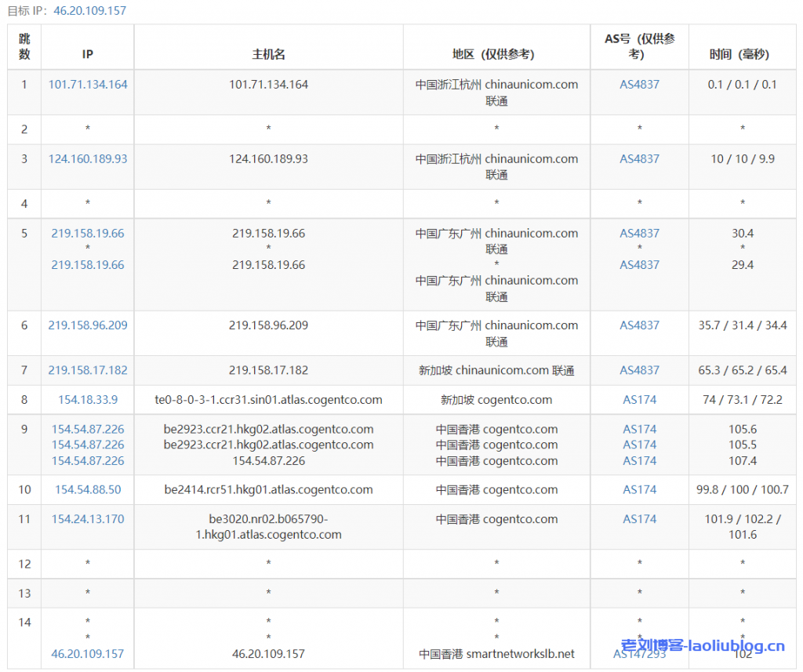This screenshot has width=803, height=672.
Task: Open the blue 101.71.134.164 IP link
Action: click(88, 85)
